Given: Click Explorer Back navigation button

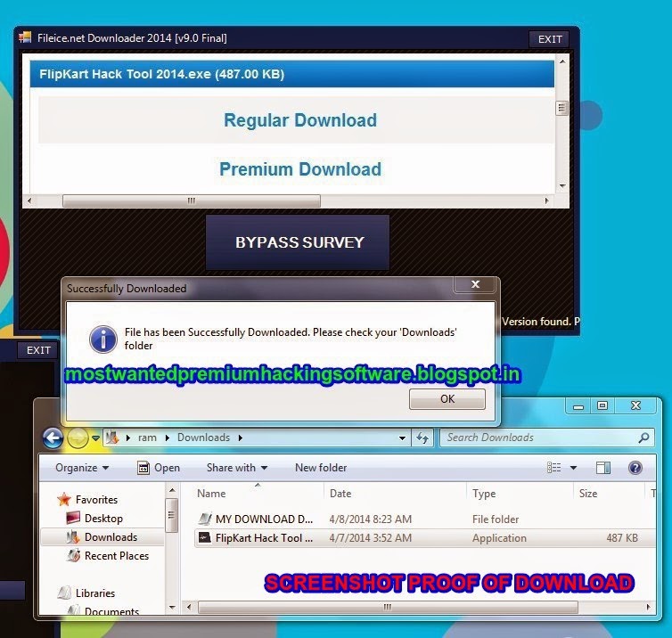Looking at the screenshot, I should coord(53,438).
